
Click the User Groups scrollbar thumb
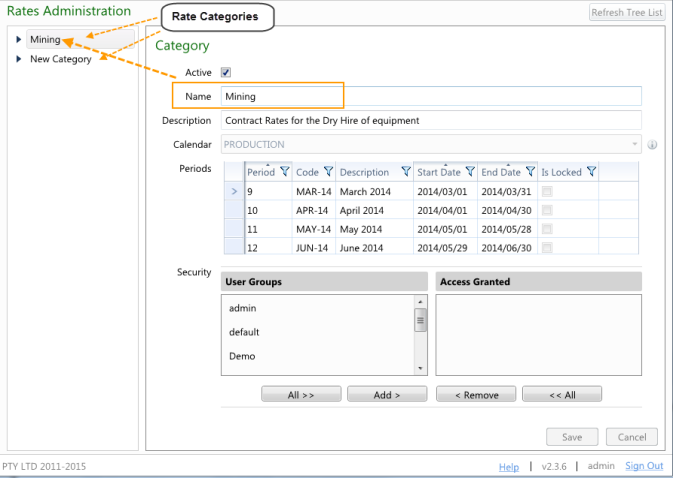click(x=420, y=320)
